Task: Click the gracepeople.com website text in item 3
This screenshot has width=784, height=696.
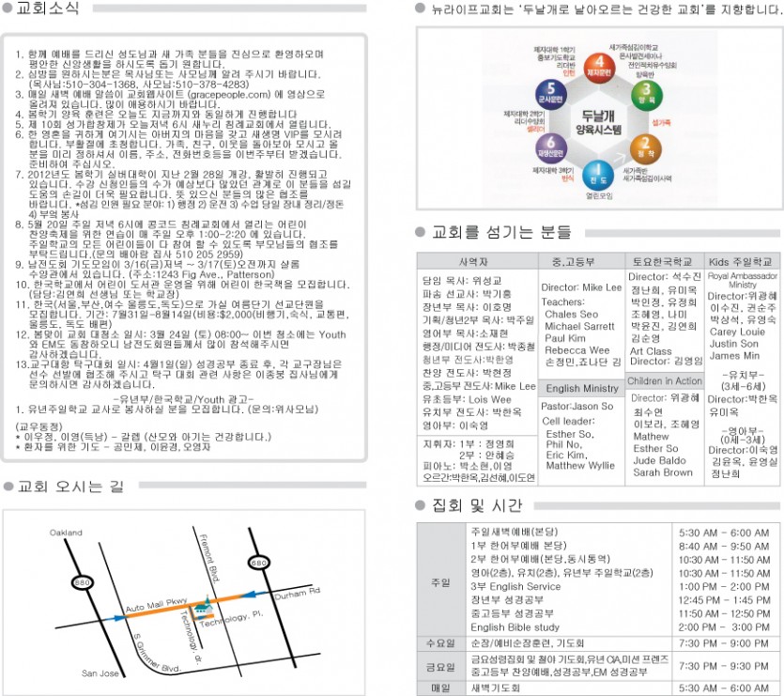Action: coord(229,95)
